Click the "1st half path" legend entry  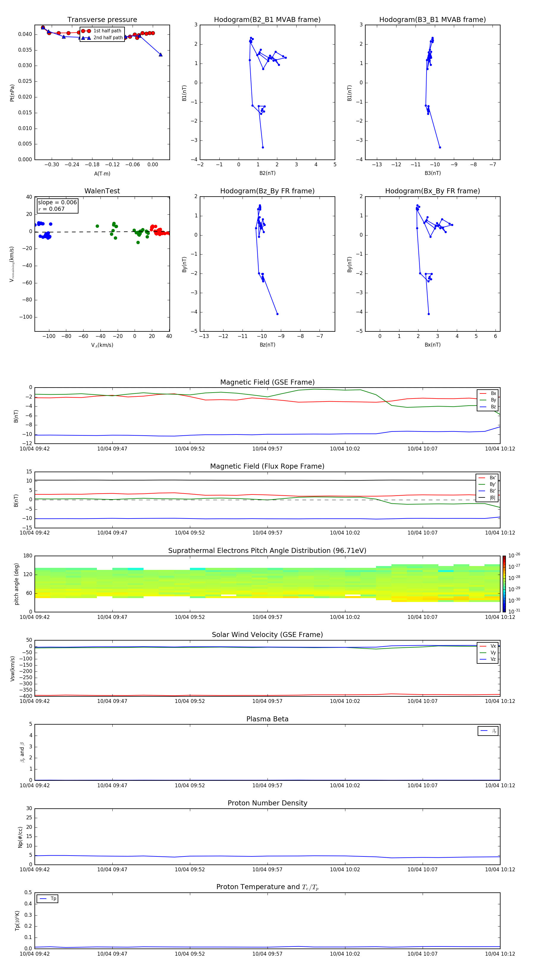click(x=102, y=31)
